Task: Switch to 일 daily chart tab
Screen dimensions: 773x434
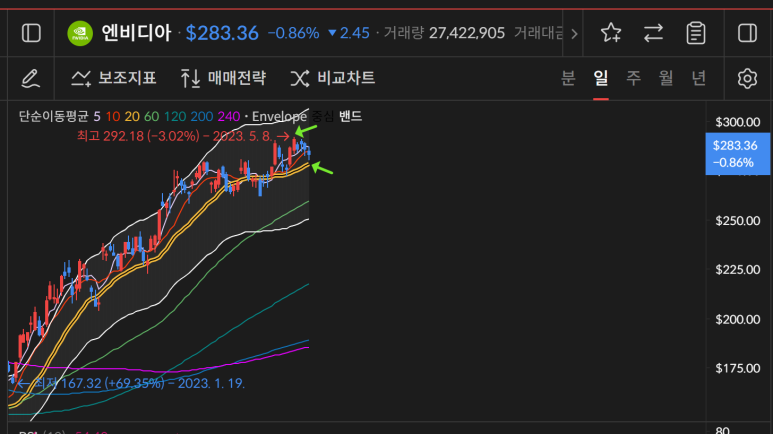Action: (600, 78)
